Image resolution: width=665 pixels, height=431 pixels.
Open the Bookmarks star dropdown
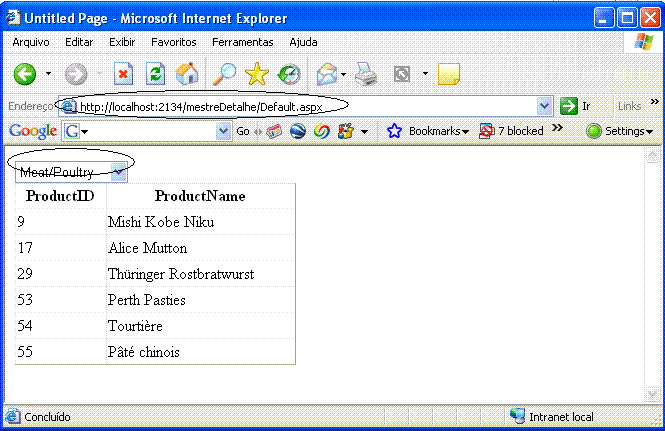428,131
